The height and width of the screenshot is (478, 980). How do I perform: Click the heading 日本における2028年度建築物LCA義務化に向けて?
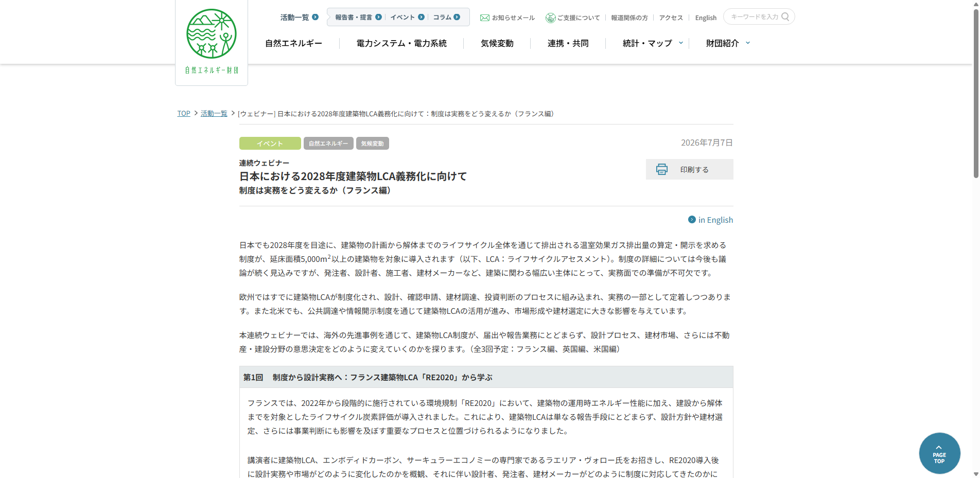[x=353, y=176]
